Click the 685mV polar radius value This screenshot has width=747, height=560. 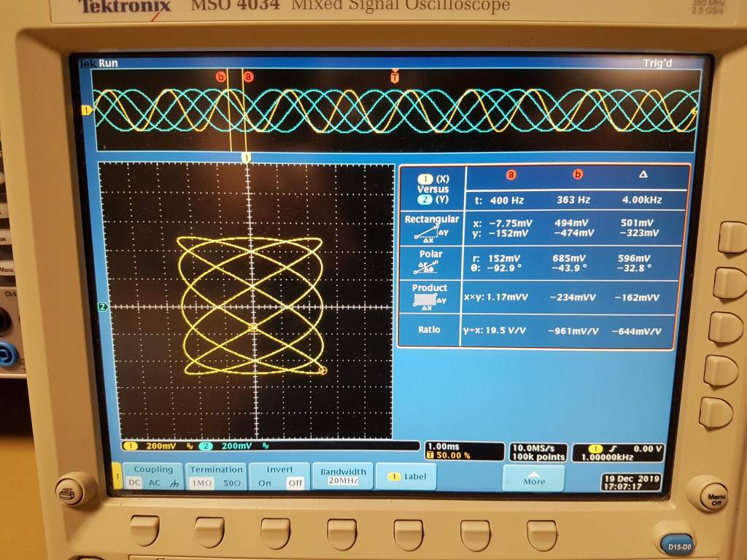coord(569,258)
